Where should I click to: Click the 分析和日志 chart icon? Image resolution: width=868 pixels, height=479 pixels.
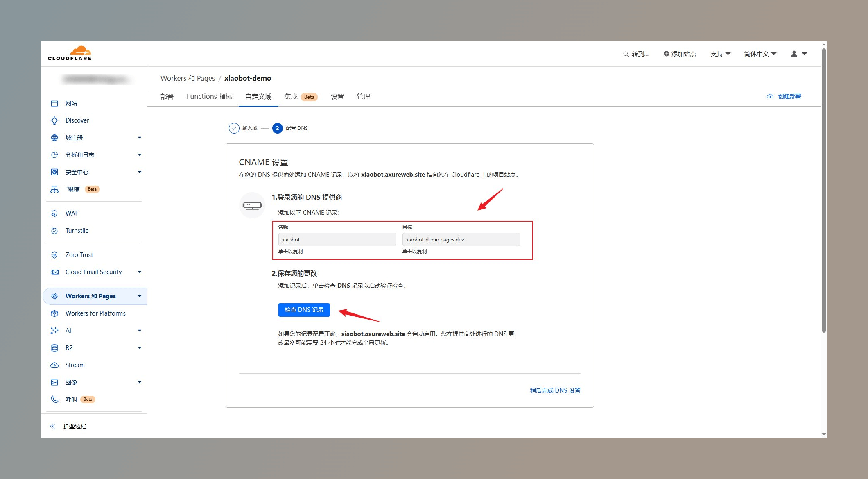coord(54,155)
